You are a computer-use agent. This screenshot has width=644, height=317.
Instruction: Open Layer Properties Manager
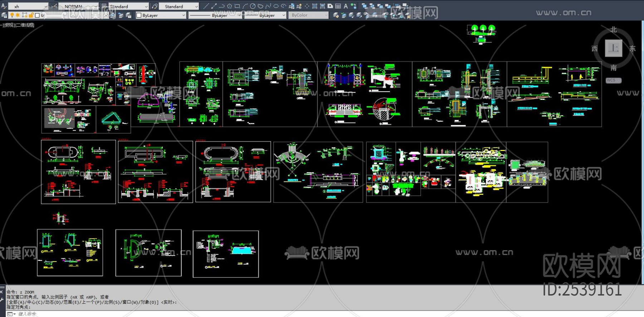(x=4, y=15)
